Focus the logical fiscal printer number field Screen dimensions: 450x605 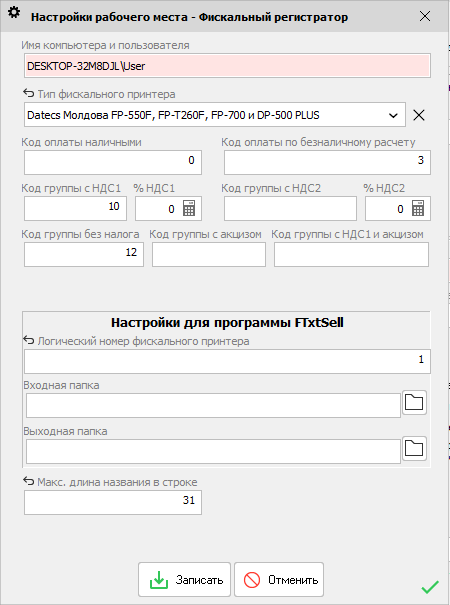coord(227,362)
